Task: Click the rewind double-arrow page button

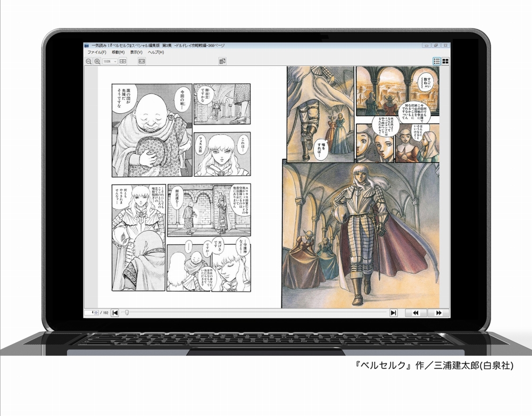Action: (415, 313)
